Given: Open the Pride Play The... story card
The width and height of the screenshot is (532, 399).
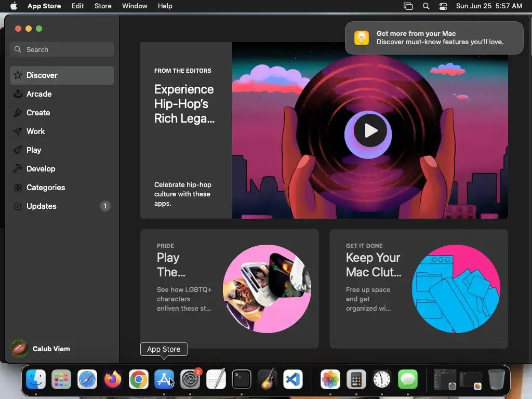Looking at the screenshot, I should [x=229, y=289].
